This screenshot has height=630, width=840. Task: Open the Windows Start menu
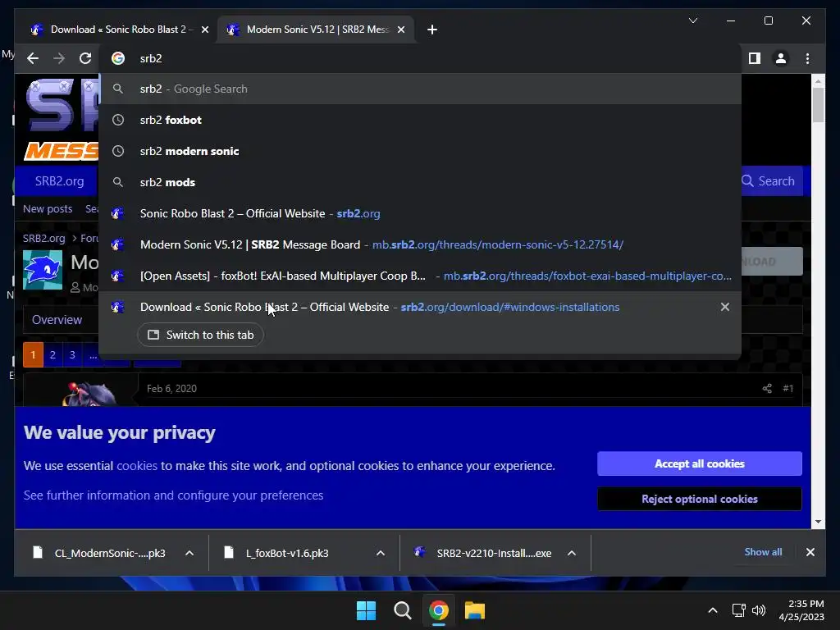tap(367, 610)
